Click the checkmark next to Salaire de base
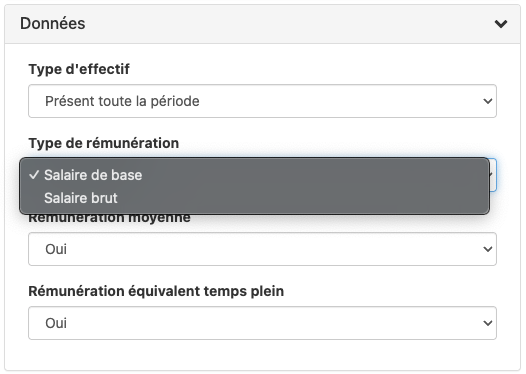The image size is (526, 374). coord(34,175)
